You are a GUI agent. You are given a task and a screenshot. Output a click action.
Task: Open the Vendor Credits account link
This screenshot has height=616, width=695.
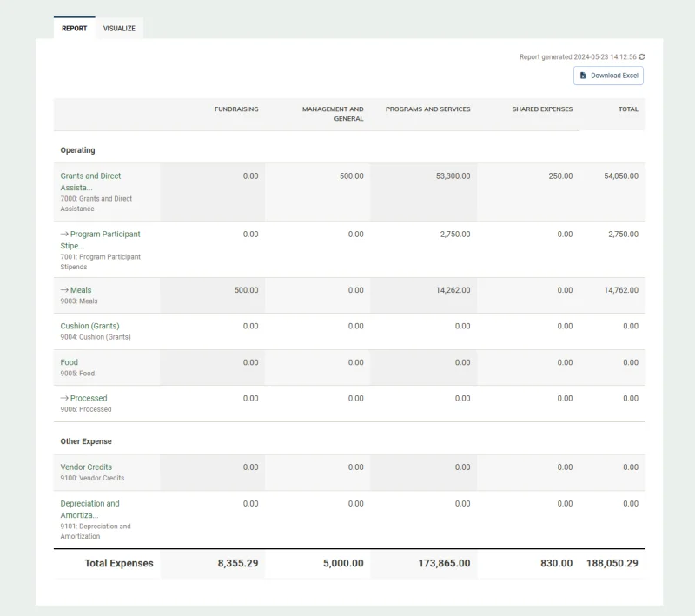pos(86,467)
